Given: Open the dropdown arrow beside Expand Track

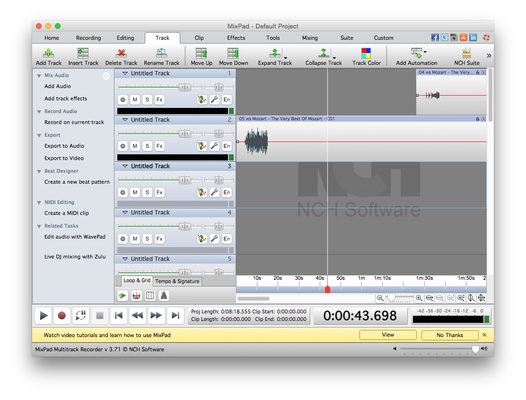Looking at the screenshot, I should pyautogui.click(x=285, y=58).
